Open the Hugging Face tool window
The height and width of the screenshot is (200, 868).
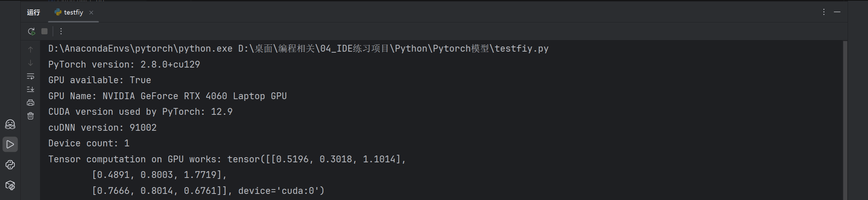10,124
